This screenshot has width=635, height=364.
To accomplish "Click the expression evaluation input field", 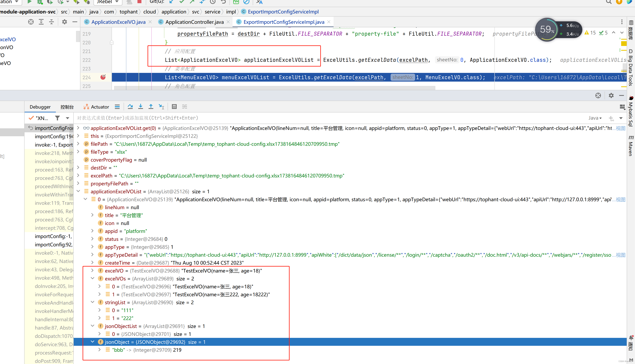I will click(x=200, y=118).
